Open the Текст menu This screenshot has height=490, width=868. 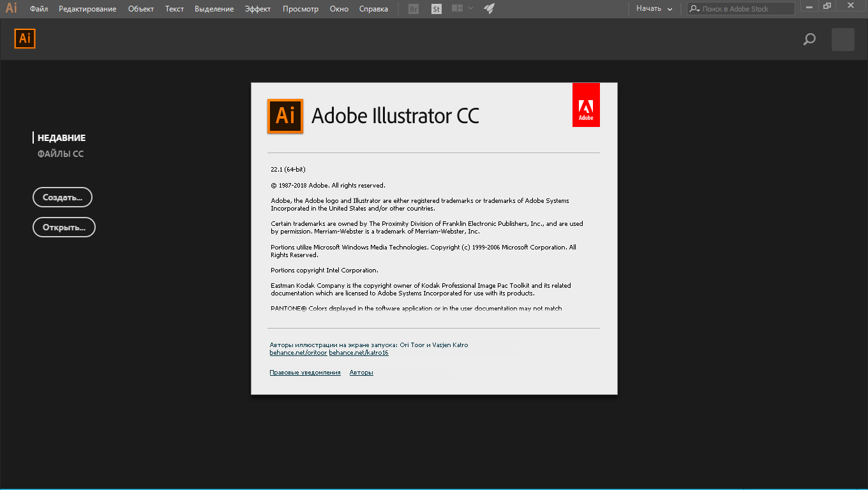pyautogui.click(x=174, y=9)
